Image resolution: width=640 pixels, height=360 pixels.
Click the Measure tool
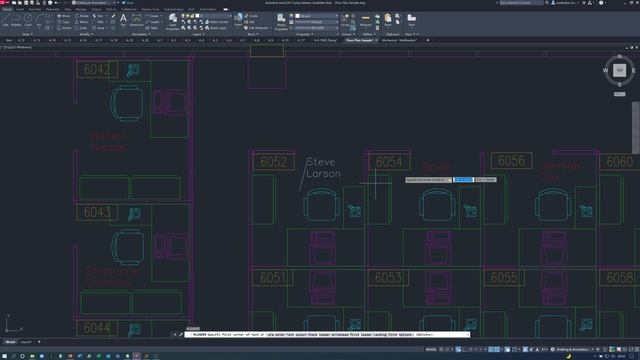(x=366, y=20)
